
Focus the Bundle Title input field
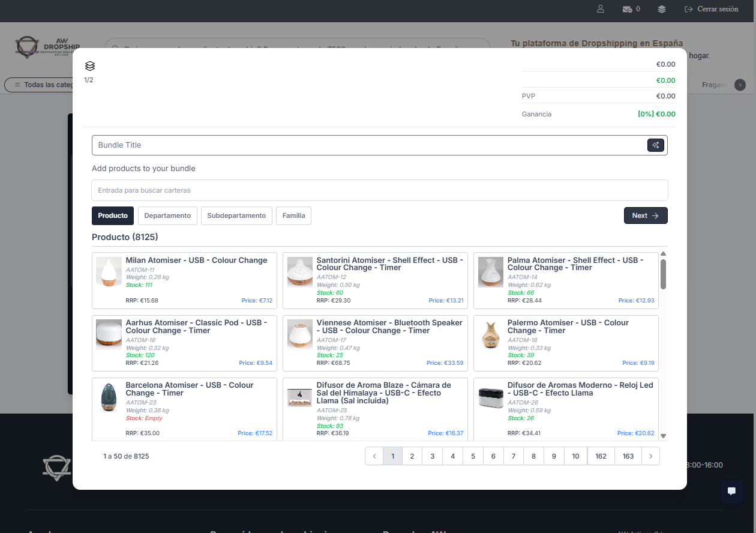coord(379,145)
